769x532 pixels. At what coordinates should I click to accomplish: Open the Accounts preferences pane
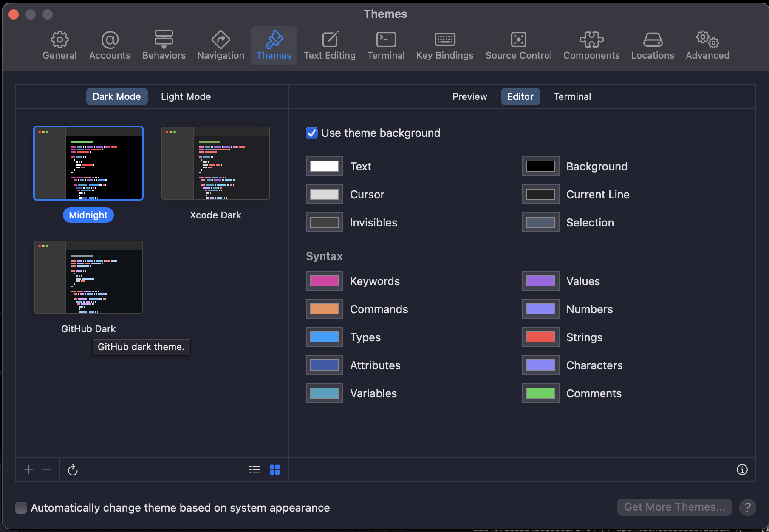(110, 45)
